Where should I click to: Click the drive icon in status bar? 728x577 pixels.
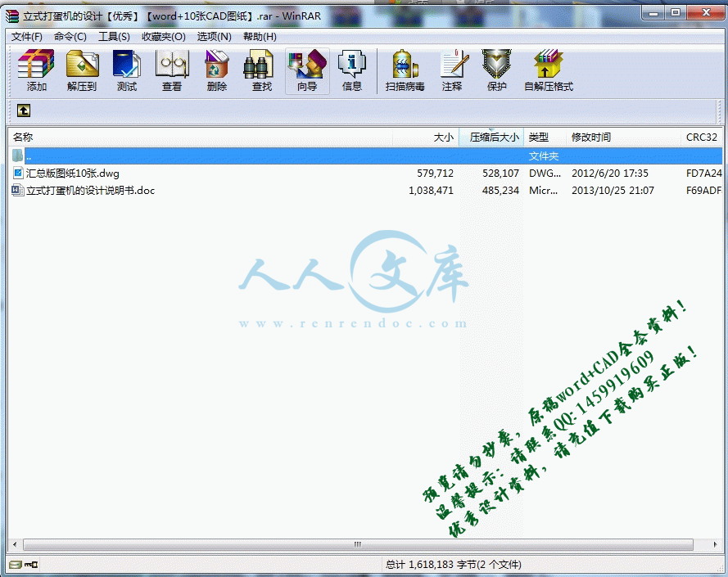[16, 565]
